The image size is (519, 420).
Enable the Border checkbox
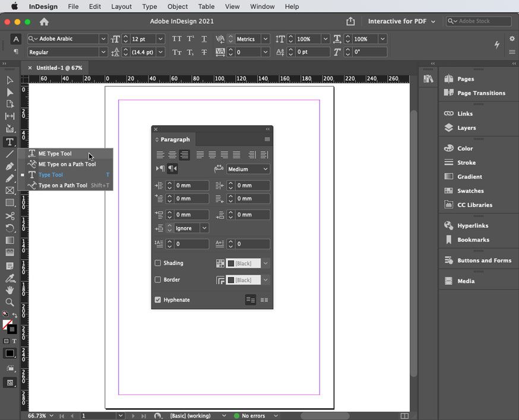click(x=158, y=280)
